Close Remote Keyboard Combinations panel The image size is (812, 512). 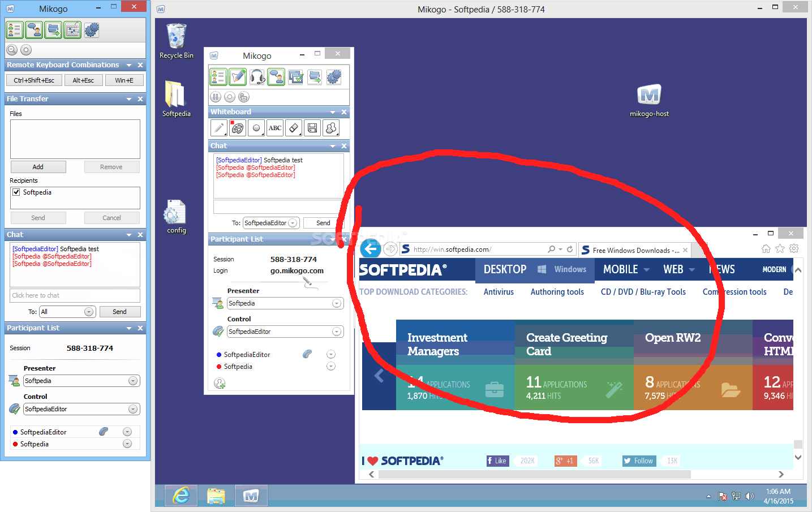coord(140,65)
